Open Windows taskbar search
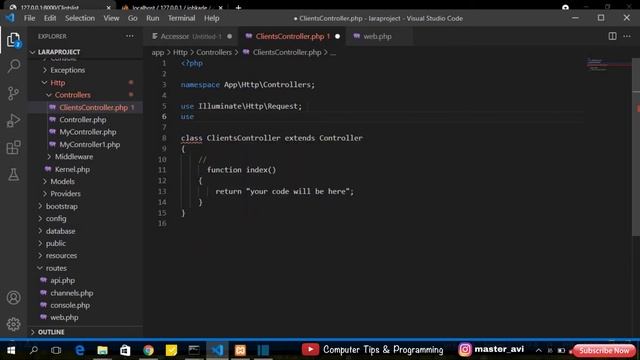The width and height of the screenshot is (640, 360). tap(34, 350)
